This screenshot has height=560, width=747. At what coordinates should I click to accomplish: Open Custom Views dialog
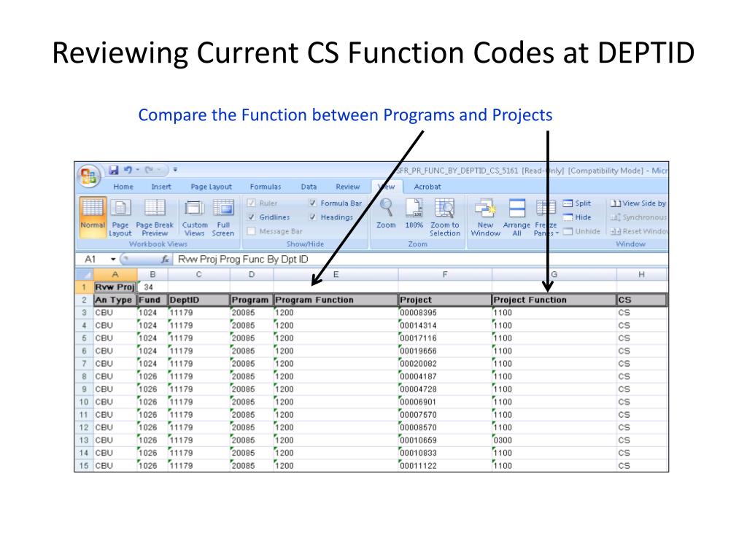pyautogui.click(x=195, y=217)
